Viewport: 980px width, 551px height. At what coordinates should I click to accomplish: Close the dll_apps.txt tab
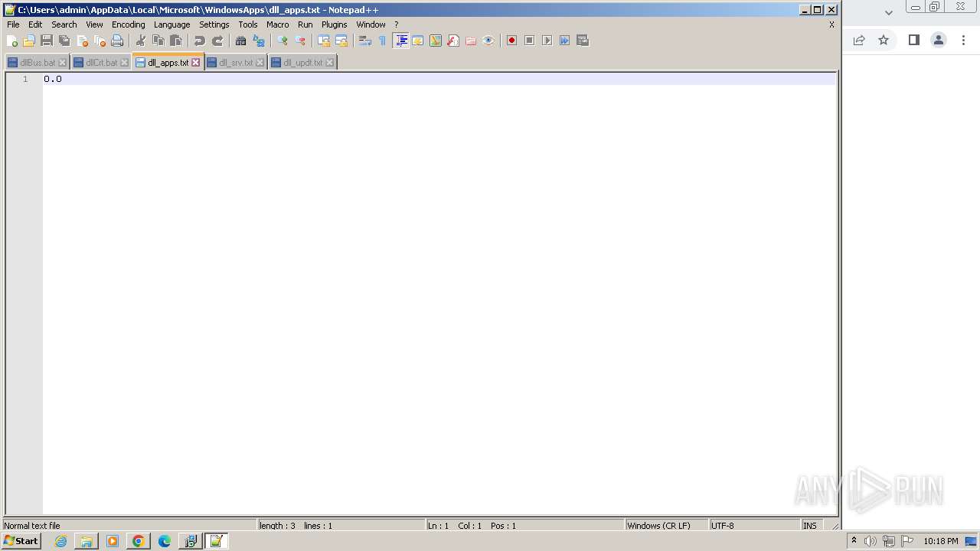click(196, 63)
